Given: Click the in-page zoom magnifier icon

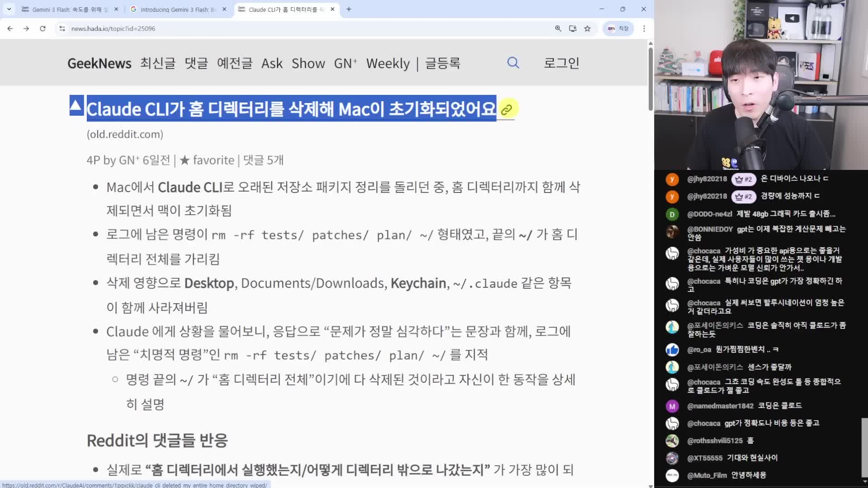Looking at the screenshot, I should [558, 28].
